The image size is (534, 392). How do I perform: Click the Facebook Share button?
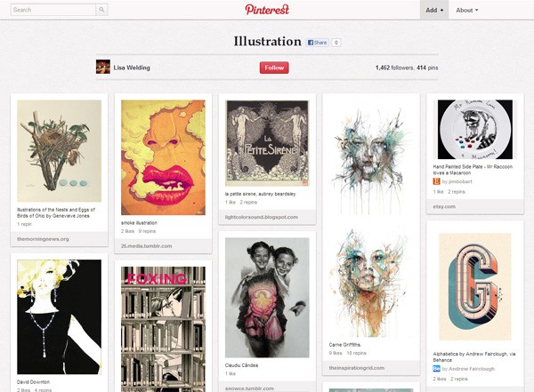pyautogui.click(x=318, y=43)
